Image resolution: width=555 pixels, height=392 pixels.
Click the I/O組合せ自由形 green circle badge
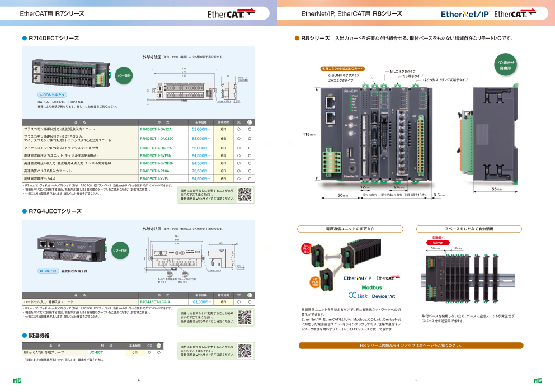point(505,65)
